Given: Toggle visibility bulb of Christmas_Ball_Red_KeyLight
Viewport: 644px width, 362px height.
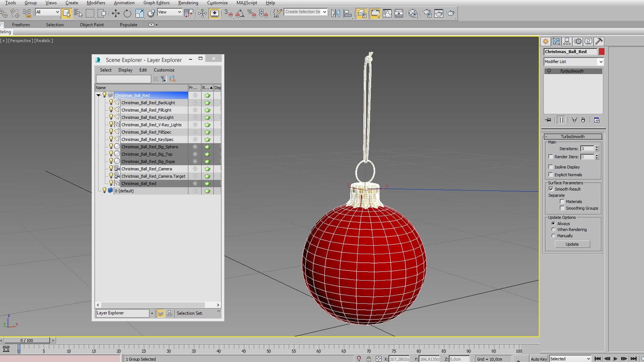Looking at the screenshot, I should 111,117.
